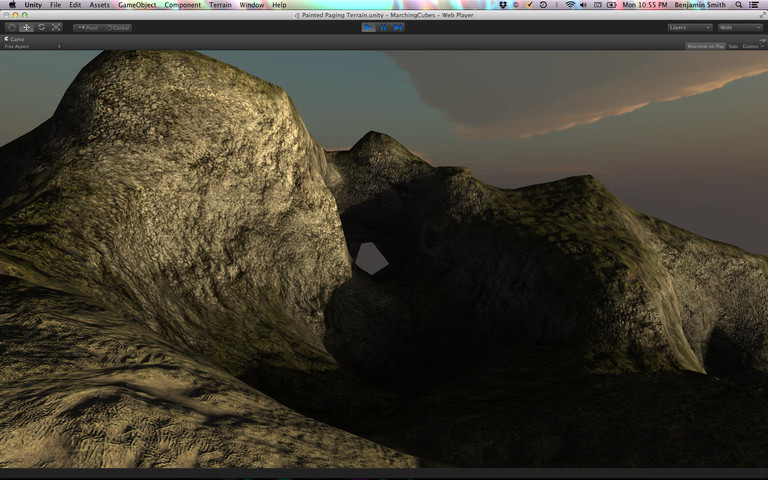
Task: Select the Hand tool in Unity toolbar
Action: [12, 27]
